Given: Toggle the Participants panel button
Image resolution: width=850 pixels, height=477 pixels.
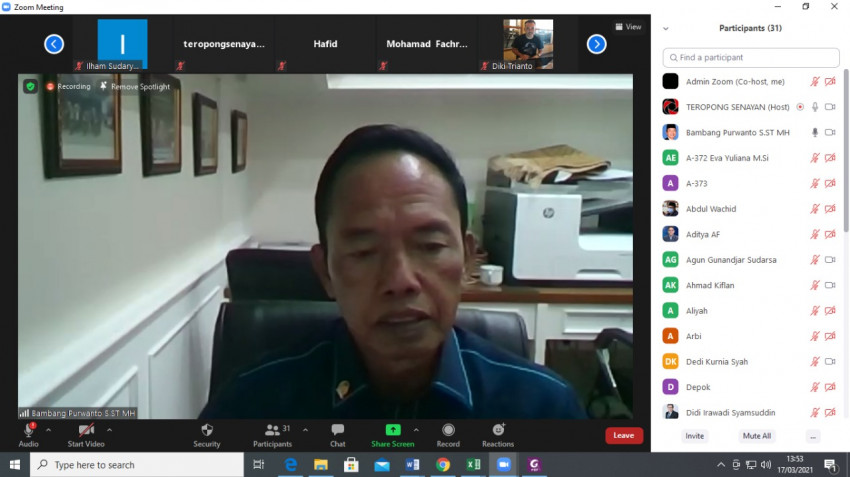Looking at the screenshot, I should (272, 435).
